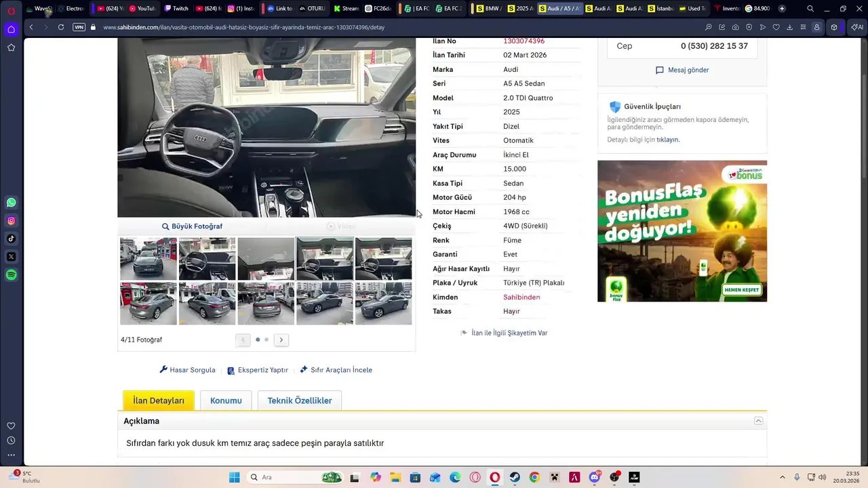Click the Sahibinden seller type link
The image size is (868, 488).
tap(521, 297)
